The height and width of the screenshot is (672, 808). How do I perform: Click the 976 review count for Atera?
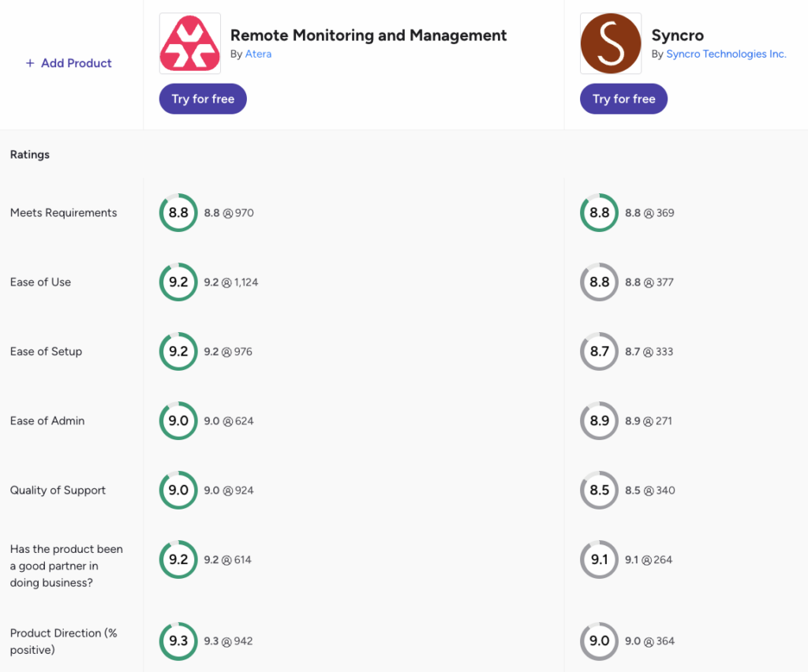coord(243,352)
